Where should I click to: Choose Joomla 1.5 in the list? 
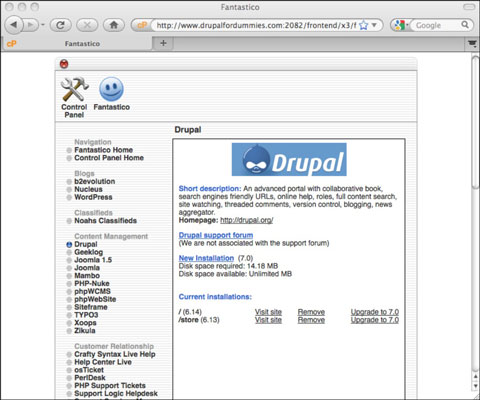click(93, 260)
